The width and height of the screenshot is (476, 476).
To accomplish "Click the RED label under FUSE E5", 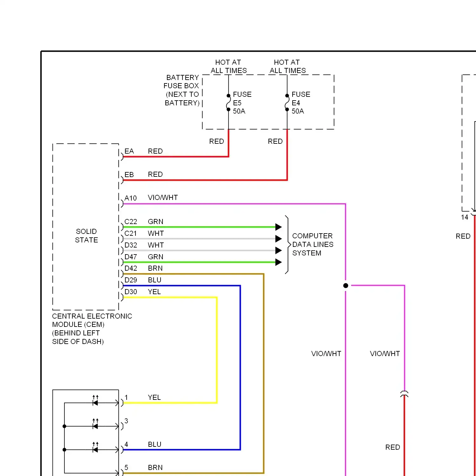I will 216,141.
